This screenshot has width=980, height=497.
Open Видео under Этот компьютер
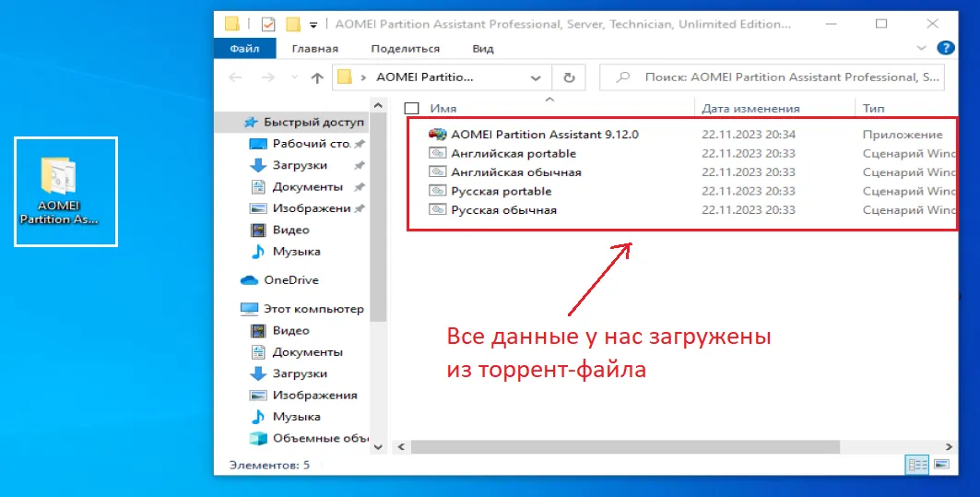tap(279, 330)
